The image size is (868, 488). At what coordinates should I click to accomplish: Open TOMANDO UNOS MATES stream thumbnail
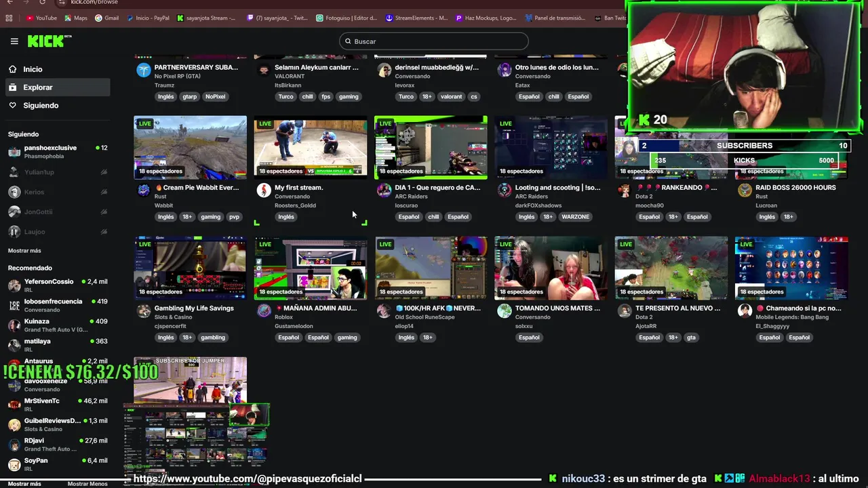[x=551, y=268]
